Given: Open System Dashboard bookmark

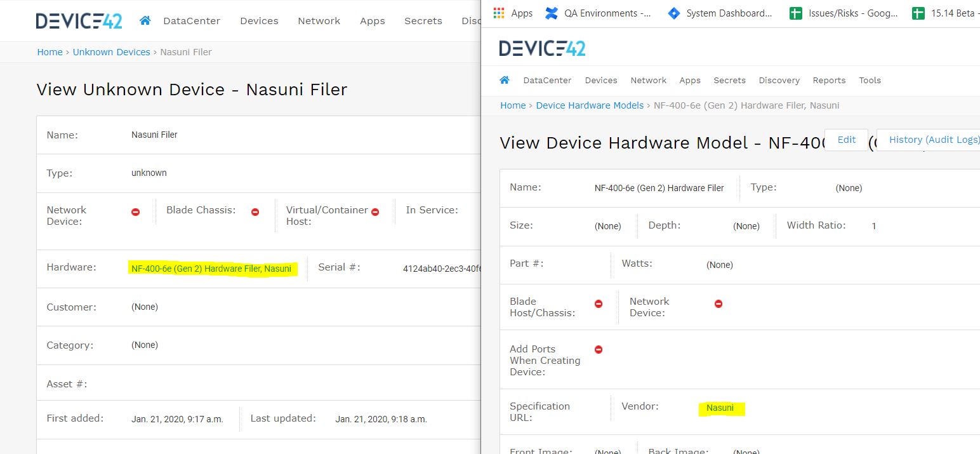Looking at the screenshot, I should pyautogui.click(x=720, y=13).
